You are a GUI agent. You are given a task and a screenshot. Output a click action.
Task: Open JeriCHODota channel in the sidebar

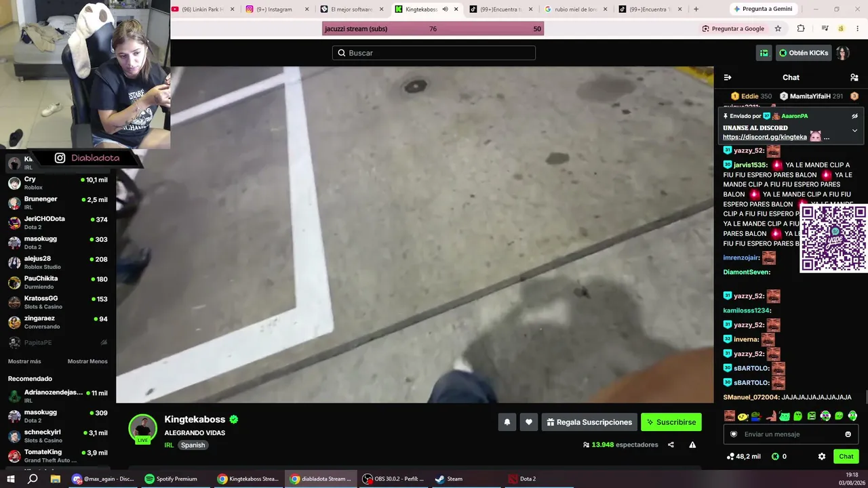[58, 222]
